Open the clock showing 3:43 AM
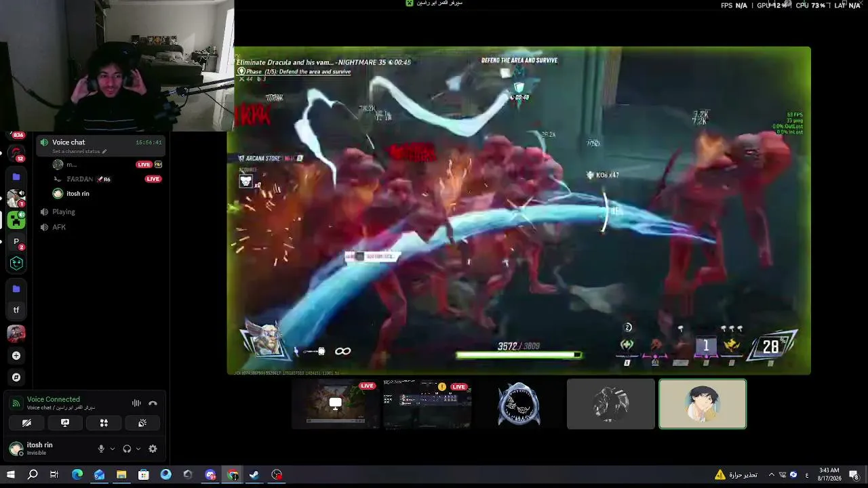The width and height of the screenshot is (868, 488). (x=829, y=474)
